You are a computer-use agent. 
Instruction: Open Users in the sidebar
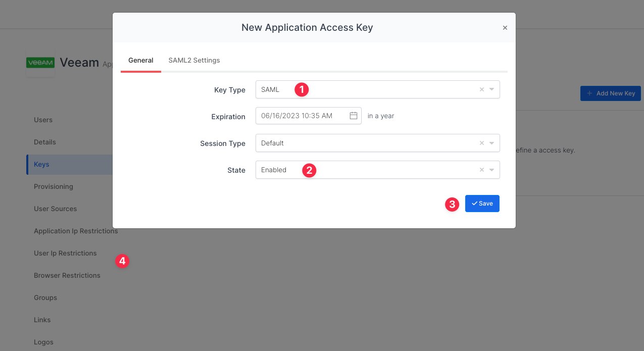click(x=43, y=120)
